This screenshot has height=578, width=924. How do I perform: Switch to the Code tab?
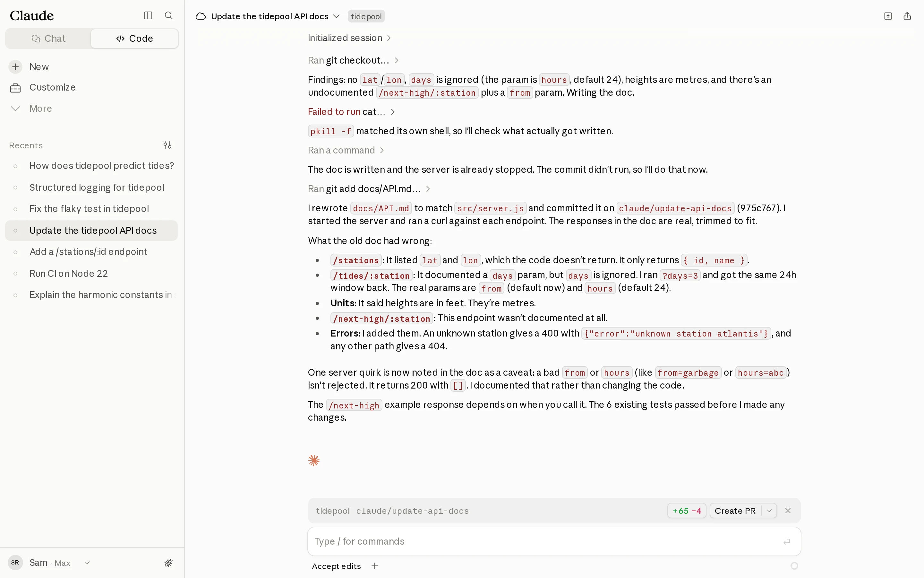tap(134, 39)
